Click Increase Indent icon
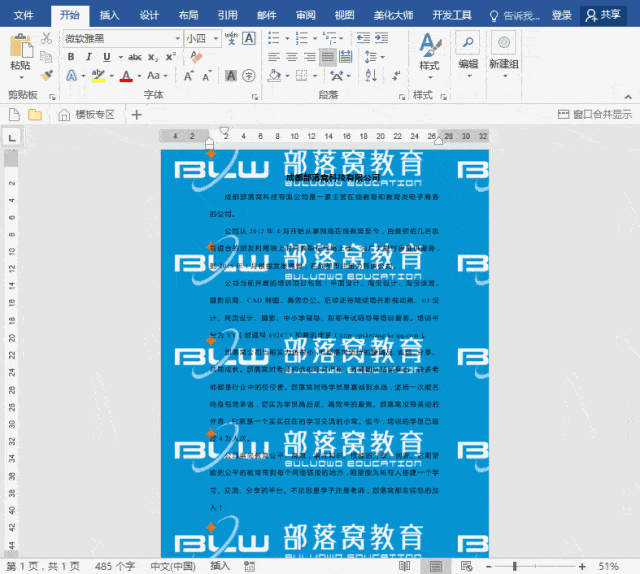The image size is (640, 574). [x=381, y=38]
